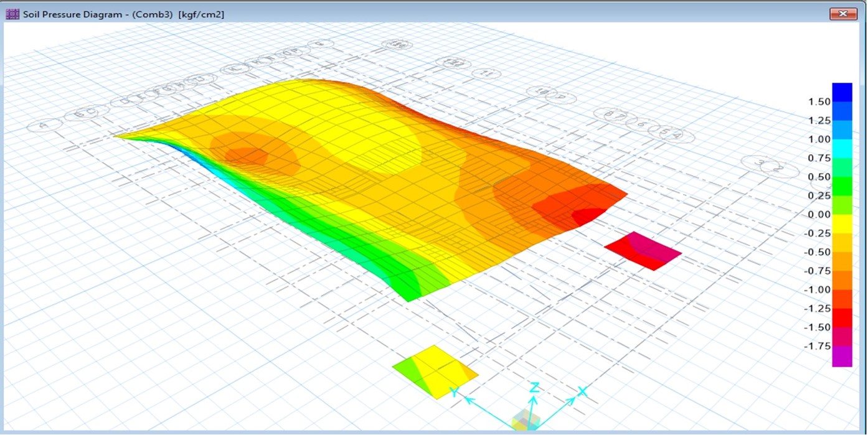Select the small yellow-green isolated footing
The height and width of the screenshot is (435, 868).
click(x=435, y=372)
